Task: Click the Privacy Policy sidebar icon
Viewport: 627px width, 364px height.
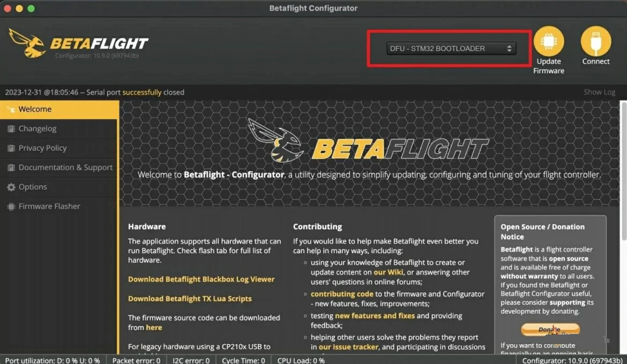Action: click(11, 148)
